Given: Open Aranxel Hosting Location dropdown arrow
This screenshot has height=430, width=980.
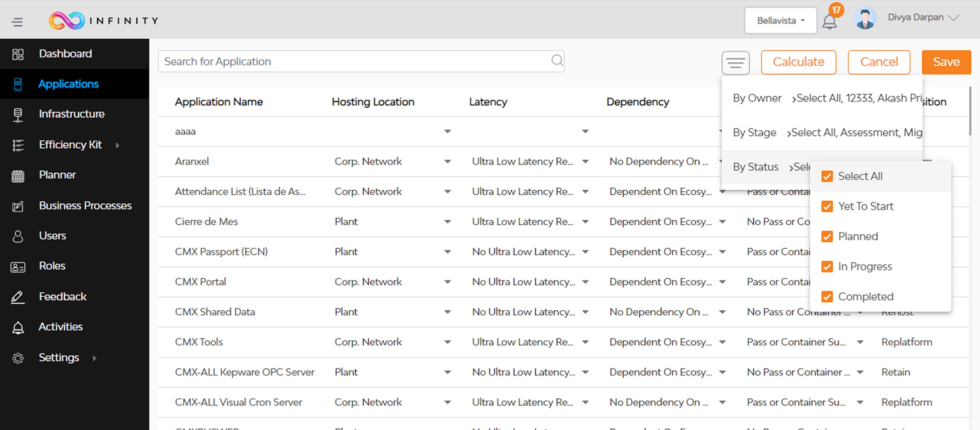Looking at the screenshot, I should [x=447, y=162].
